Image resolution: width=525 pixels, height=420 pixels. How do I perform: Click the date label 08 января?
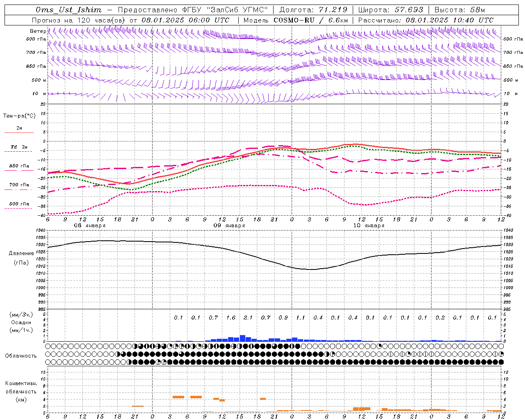[89, 226]
